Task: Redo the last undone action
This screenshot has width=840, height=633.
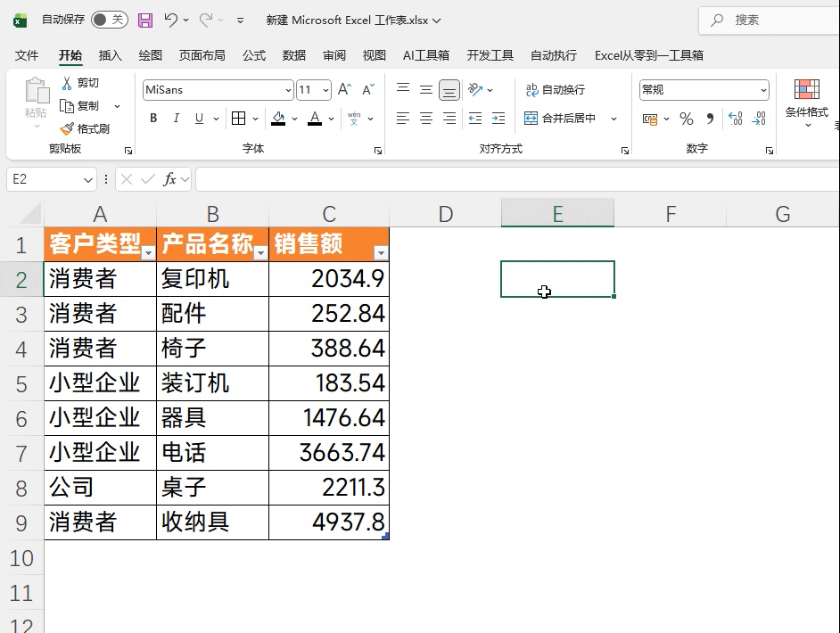Action: click(x=206, y=21)
